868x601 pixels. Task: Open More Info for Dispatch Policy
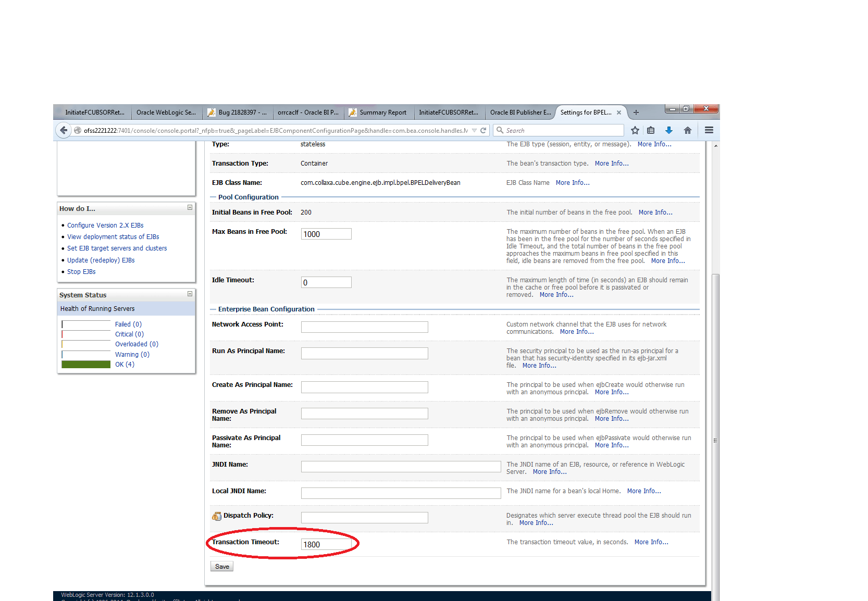536,523
